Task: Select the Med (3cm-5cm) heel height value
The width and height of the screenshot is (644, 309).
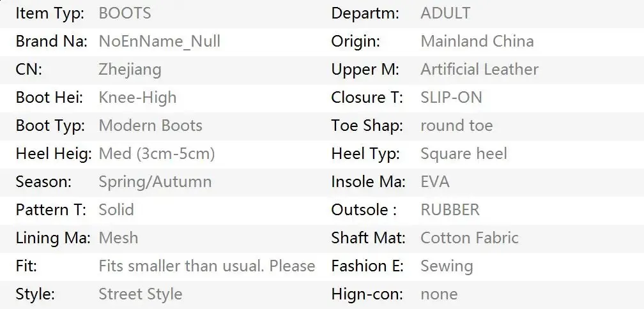Action: (157, 154)
